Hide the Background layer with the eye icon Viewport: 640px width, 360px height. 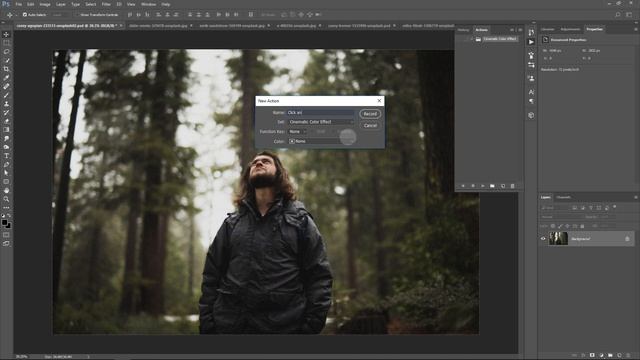pyautogui.click(x=543, y=239)
